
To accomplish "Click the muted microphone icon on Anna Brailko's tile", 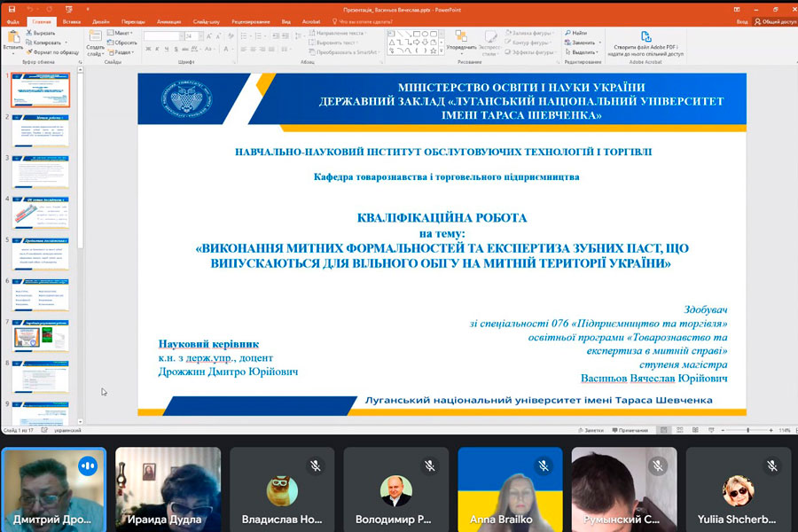I will coord(544,465).
